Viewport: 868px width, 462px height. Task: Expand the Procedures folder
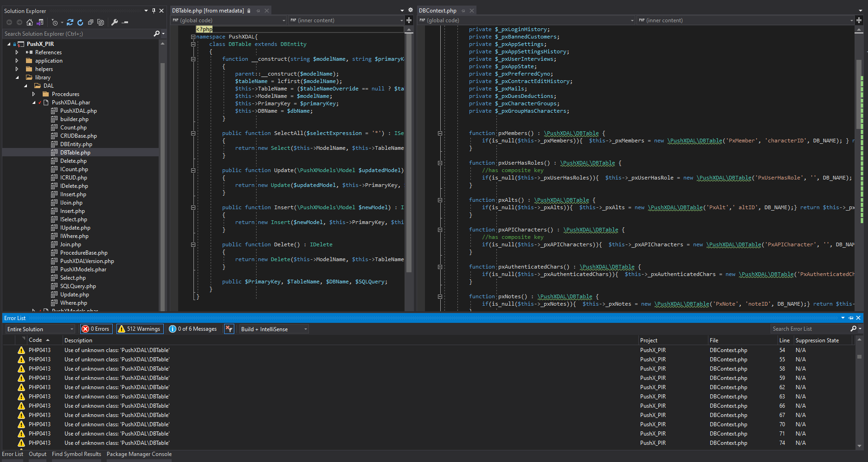[34, 94]
